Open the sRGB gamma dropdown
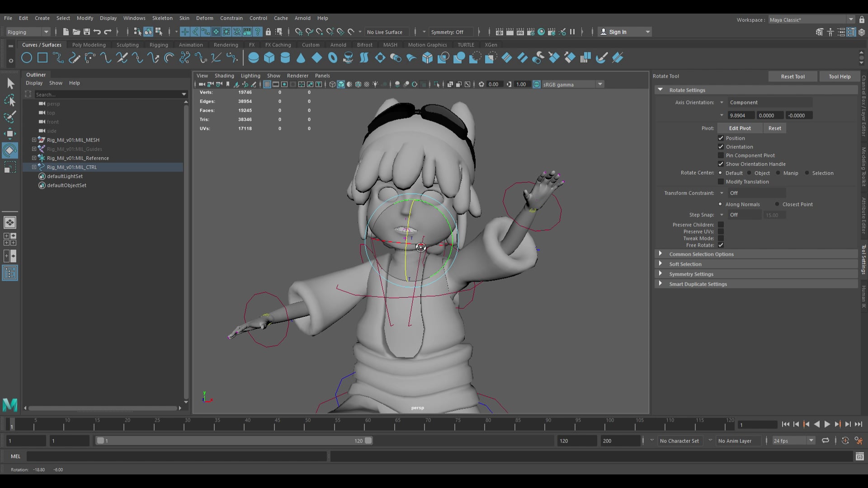 [600, 84]
